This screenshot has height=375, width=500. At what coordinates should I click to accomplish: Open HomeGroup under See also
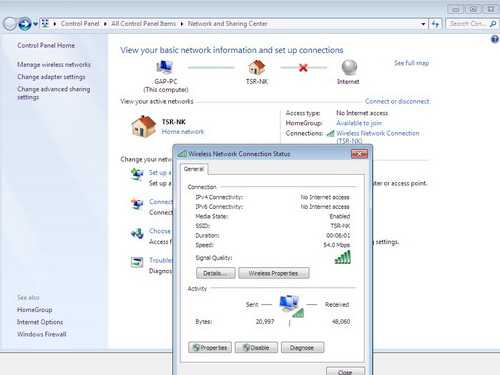[x=35, y=310]
